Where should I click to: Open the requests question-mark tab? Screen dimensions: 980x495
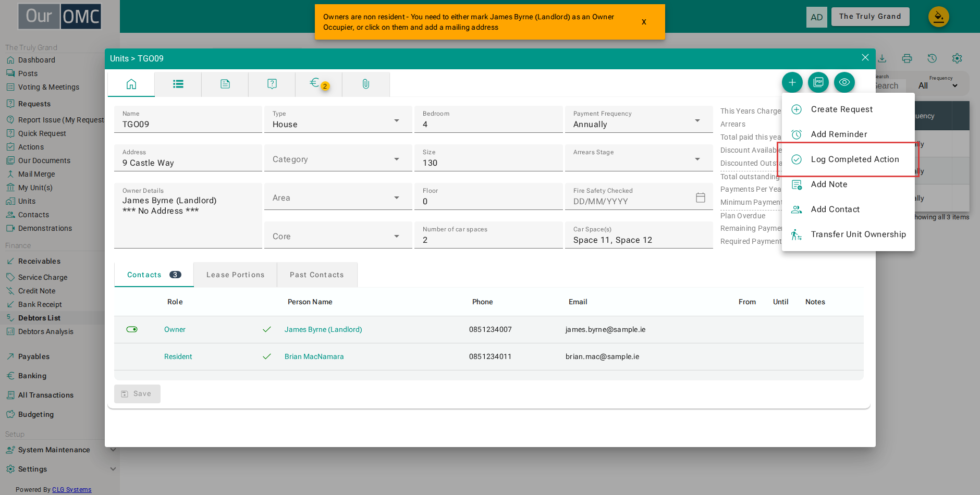[x=272, y=84]
